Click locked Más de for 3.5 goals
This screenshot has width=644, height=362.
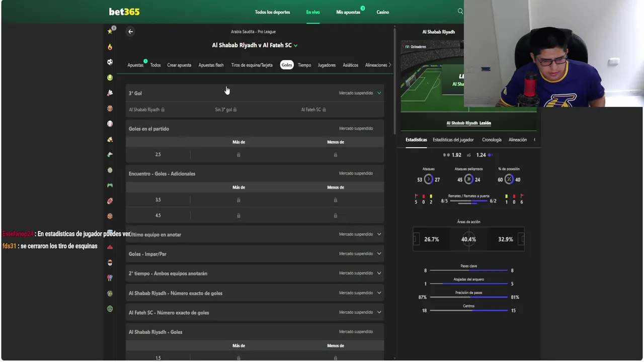[238, 200]
